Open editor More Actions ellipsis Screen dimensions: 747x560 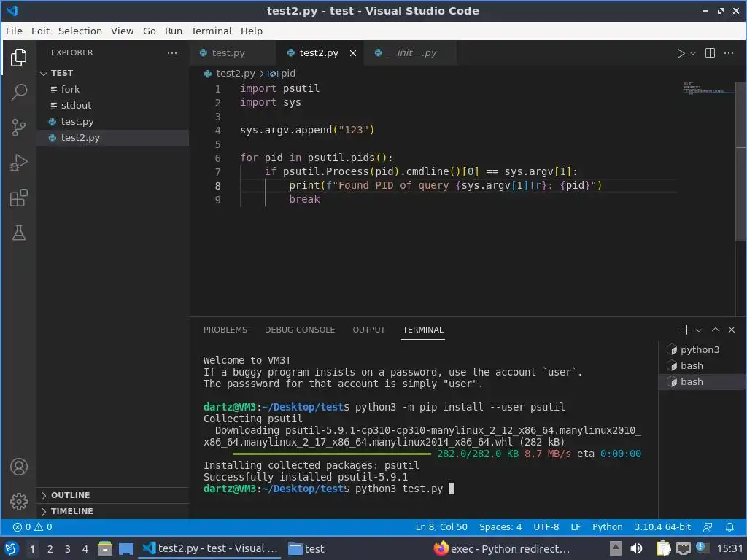tap(729, 52)
